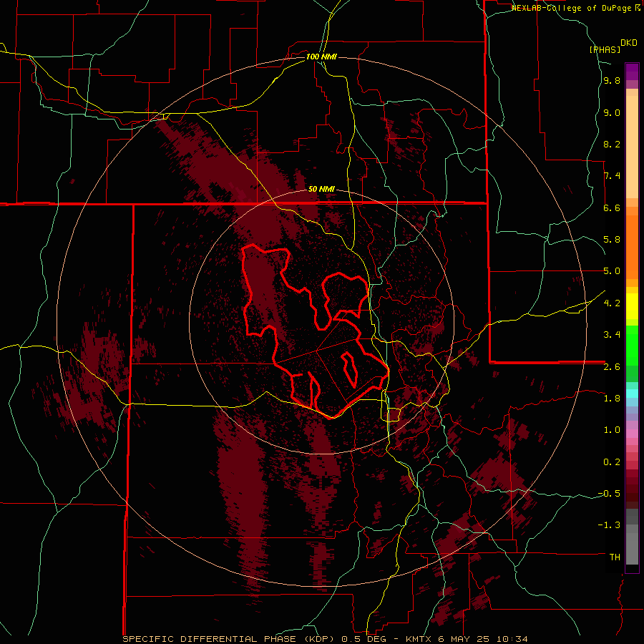Image resolution: width=644 pixels, height=644 pixels.
Task: Click the 9.8 value on the scale
Action: (x=612, y=81)
